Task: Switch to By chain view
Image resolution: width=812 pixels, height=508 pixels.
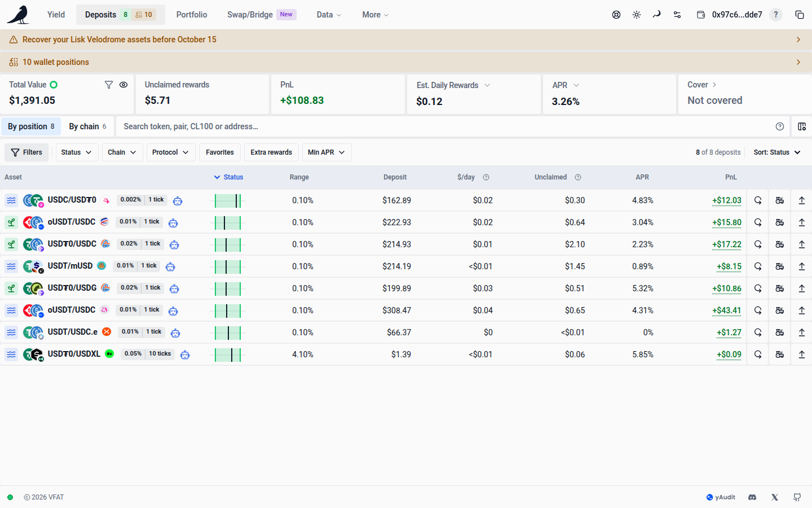Action: point(87,126)
